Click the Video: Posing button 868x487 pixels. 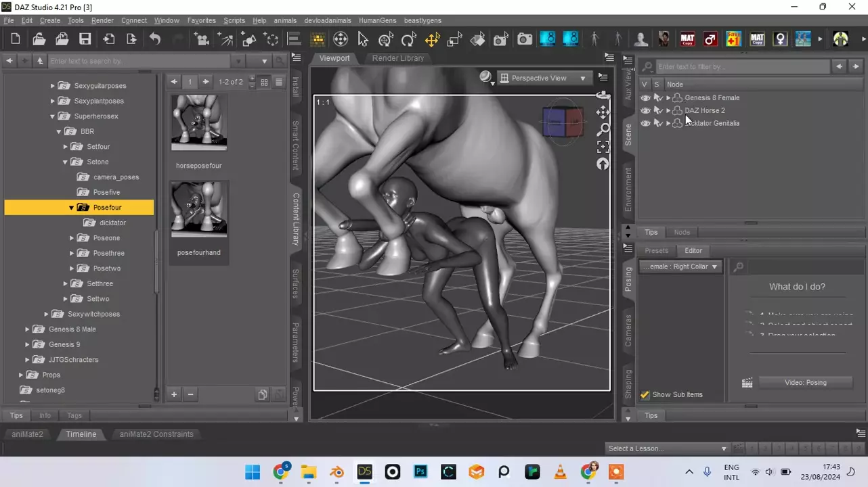point(805,383)
